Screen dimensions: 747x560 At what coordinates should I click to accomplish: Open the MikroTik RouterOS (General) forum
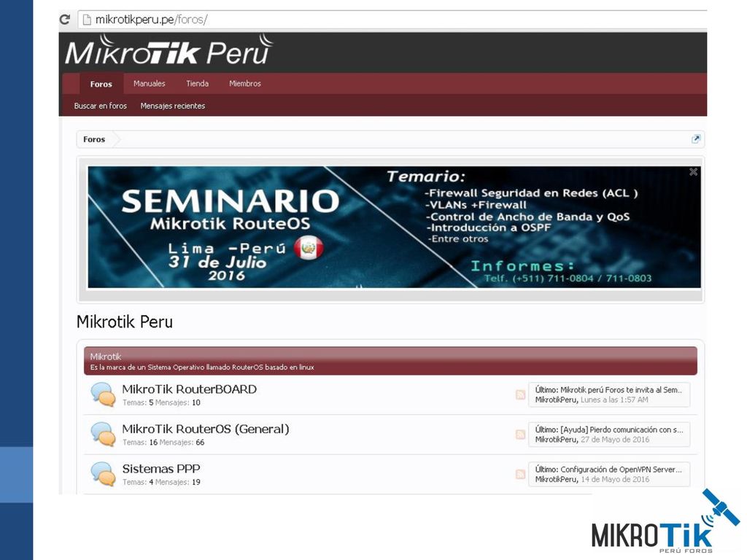coord(205,429)
